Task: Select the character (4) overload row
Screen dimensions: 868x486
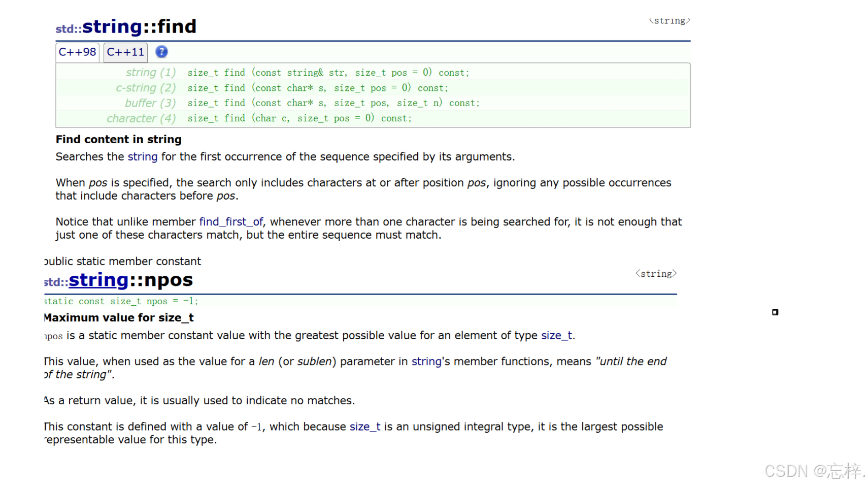Action: (373, 118)
